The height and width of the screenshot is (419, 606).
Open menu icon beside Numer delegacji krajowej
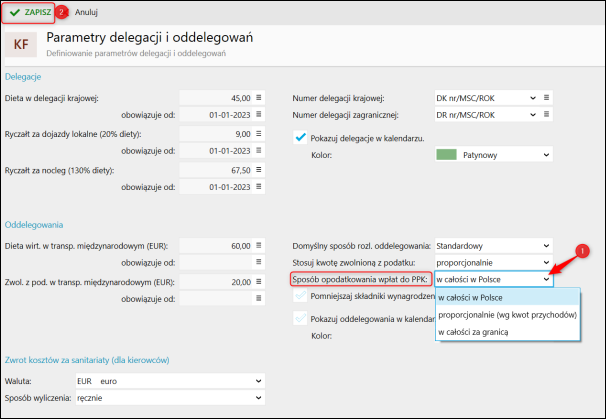(546, 98)
